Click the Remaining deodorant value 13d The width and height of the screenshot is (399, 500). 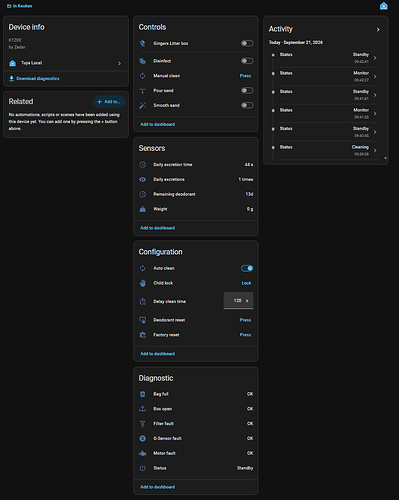tap(249, 194)
